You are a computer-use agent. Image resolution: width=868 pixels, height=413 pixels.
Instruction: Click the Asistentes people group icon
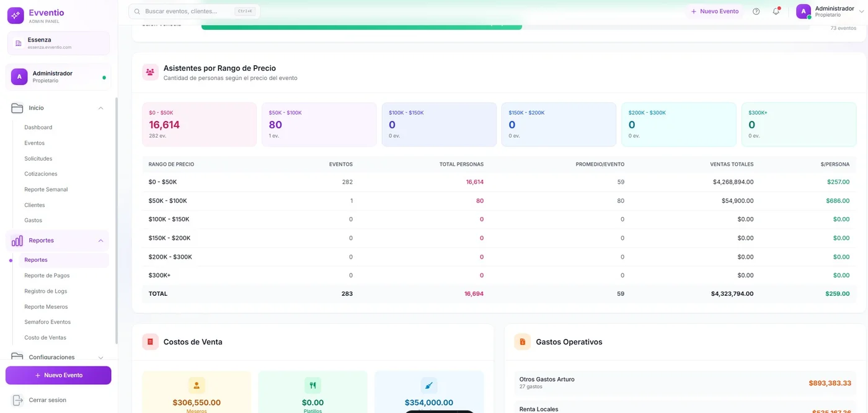point(150,73)
